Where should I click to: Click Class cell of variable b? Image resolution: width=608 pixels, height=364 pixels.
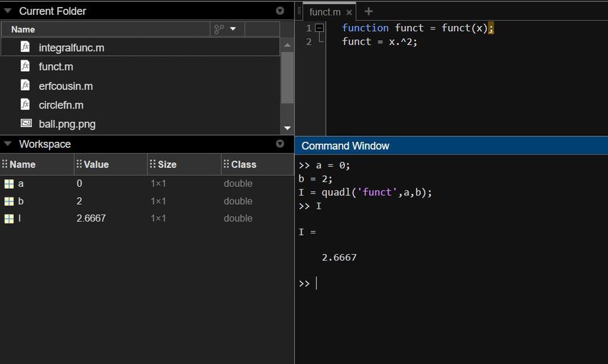click(238, 201)
